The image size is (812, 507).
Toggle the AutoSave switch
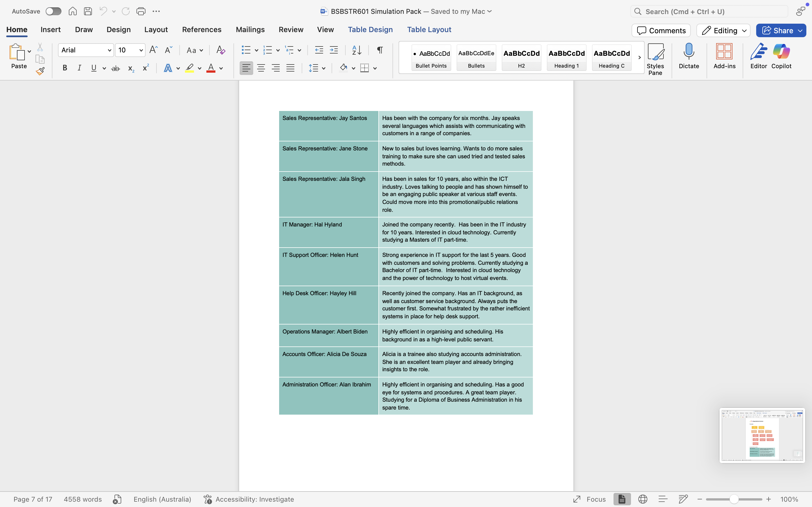[x=53, y=11]
